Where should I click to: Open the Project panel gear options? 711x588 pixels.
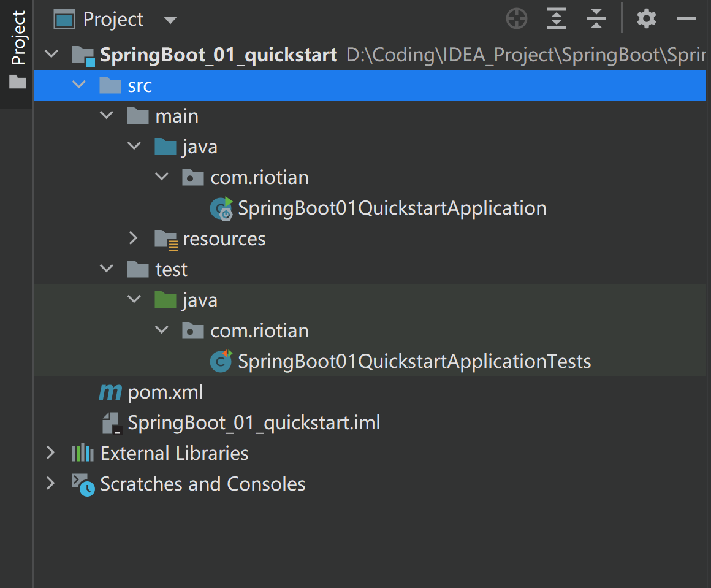pyautogui.click(x=646, y=20)
